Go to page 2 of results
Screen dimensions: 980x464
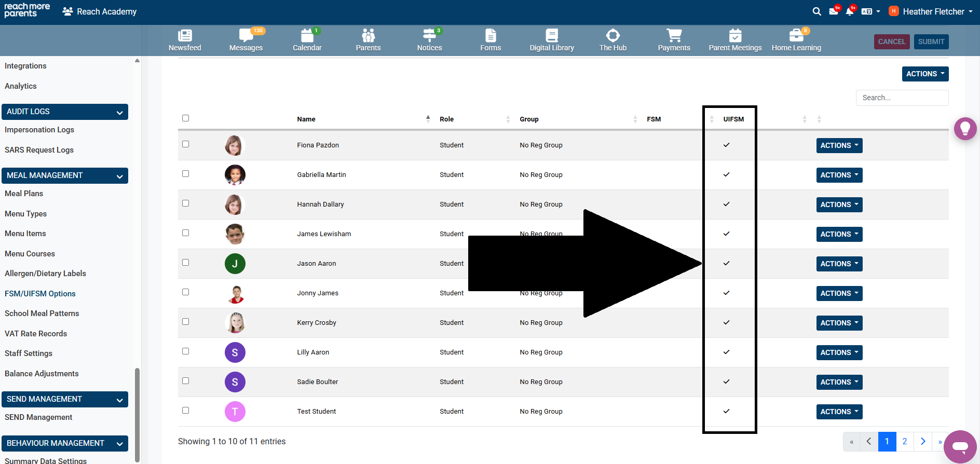pyautogui.click(x=905, y=441)
